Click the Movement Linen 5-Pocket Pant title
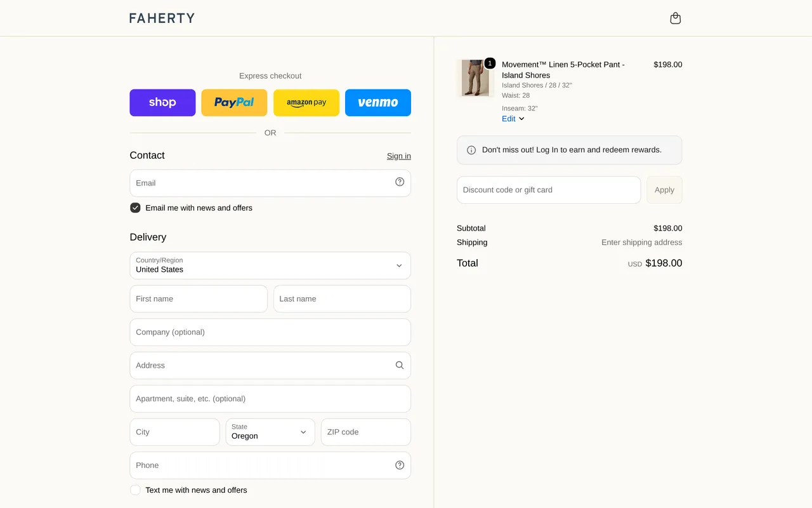The image size is (812, 508). pyautogui.click(x=563, y=70)
